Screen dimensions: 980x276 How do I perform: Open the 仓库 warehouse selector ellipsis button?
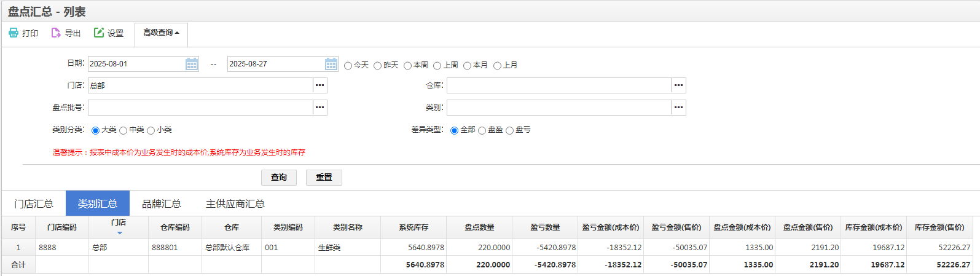pyautogui.click(x=678, y=85)
